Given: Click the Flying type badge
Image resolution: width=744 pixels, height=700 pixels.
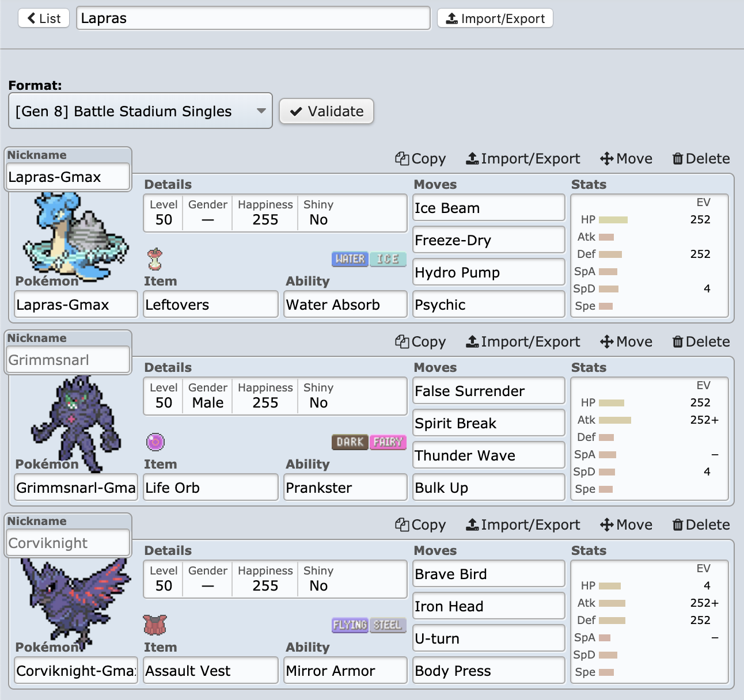Looking at the screenshot, I should tap(350, 625).
